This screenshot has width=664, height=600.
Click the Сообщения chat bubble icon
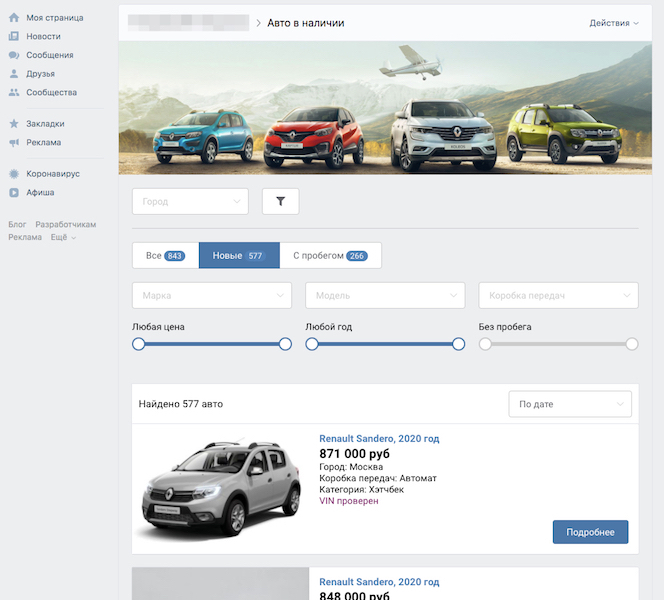(x=14, y=55)
